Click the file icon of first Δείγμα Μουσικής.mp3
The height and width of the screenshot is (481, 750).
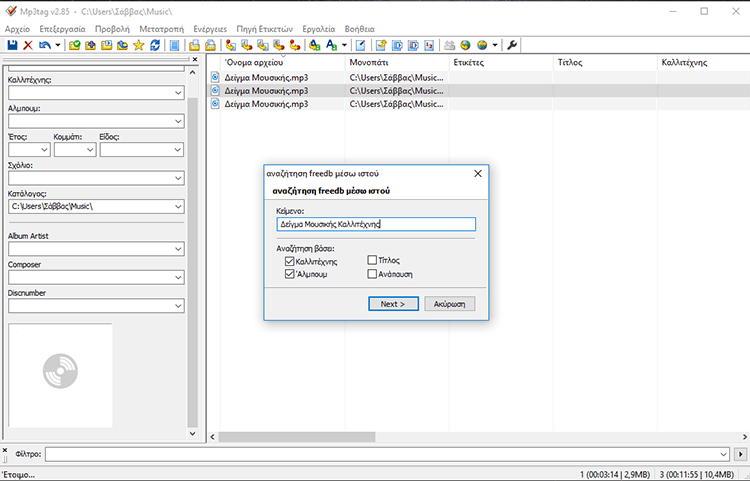[x=215, y=77]
